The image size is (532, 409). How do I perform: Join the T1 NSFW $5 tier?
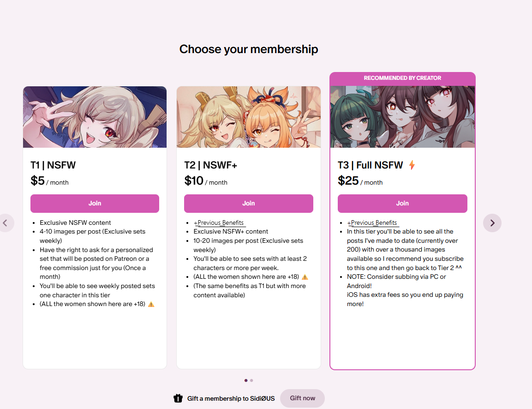(x=95, y=203)
